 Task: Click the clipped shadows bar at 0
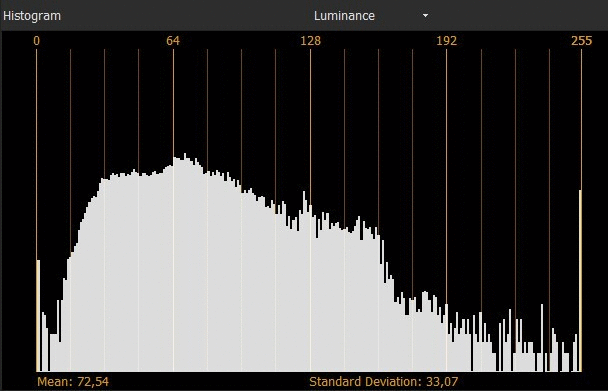(38, 316)
